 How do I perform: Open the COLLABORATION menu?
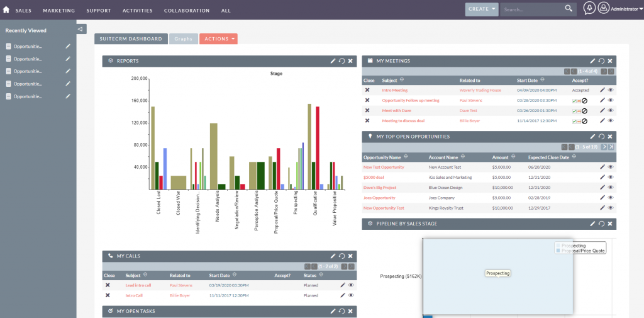186,10
